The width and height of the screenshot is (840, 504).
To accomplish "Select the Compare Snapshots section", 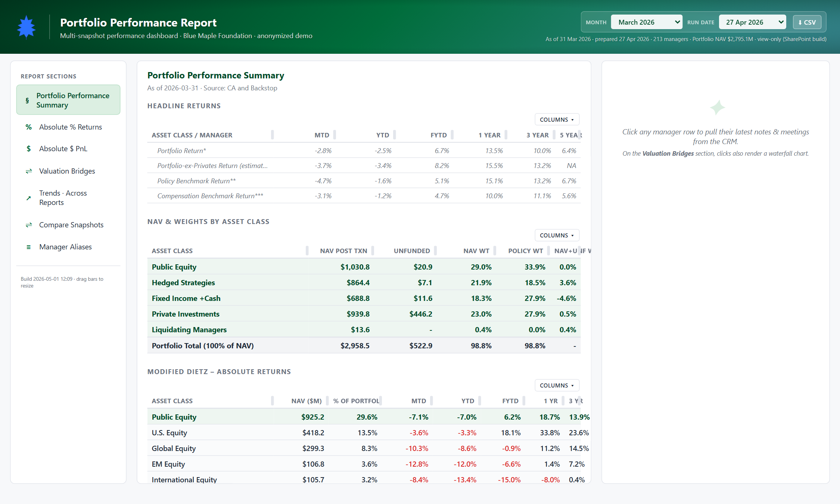I will [x=68, y=225].
